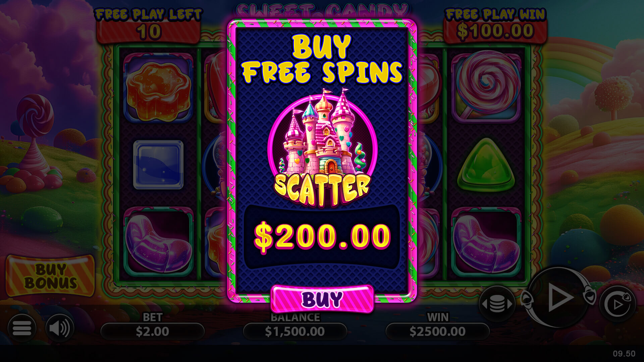Toggle the autoplay circular arrow button

[x=618, y=304]
